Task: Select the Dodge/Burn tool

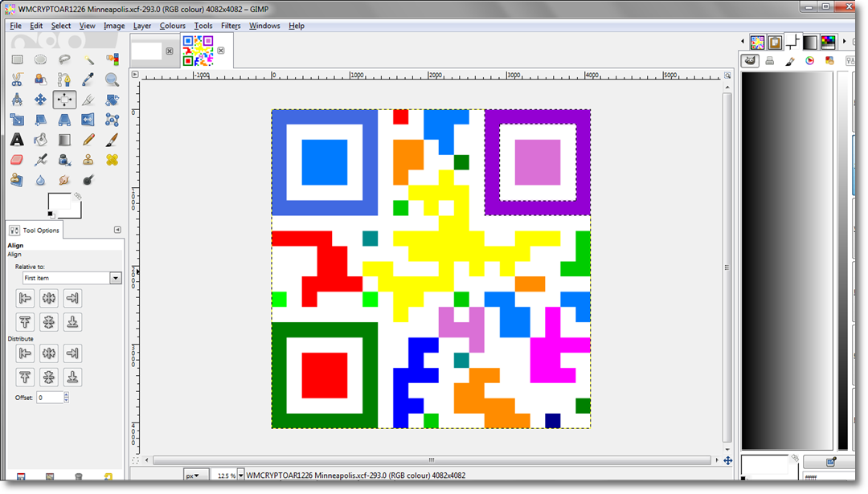Action: coord(88,180)
